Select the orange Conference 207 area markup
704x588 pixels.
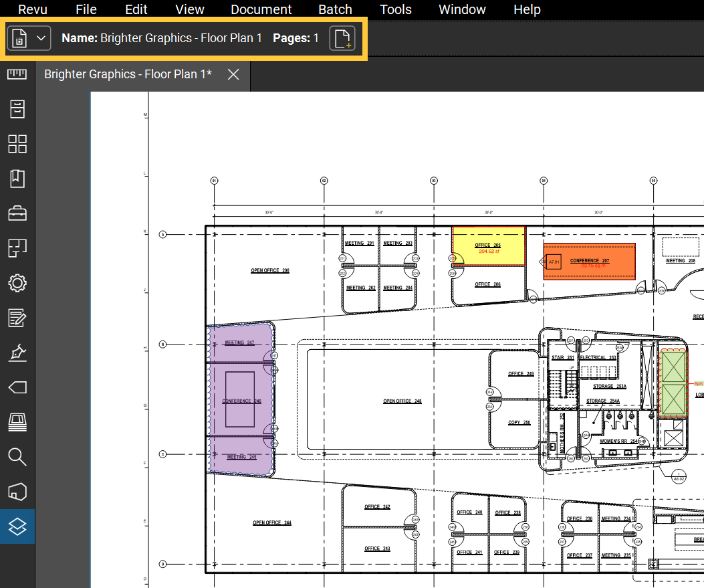(595, 254)
